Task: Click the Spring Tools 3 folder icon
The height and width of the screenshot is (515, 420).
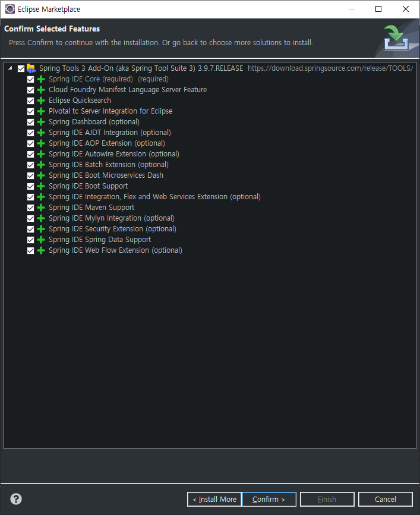Action: (x=31, y=68)
